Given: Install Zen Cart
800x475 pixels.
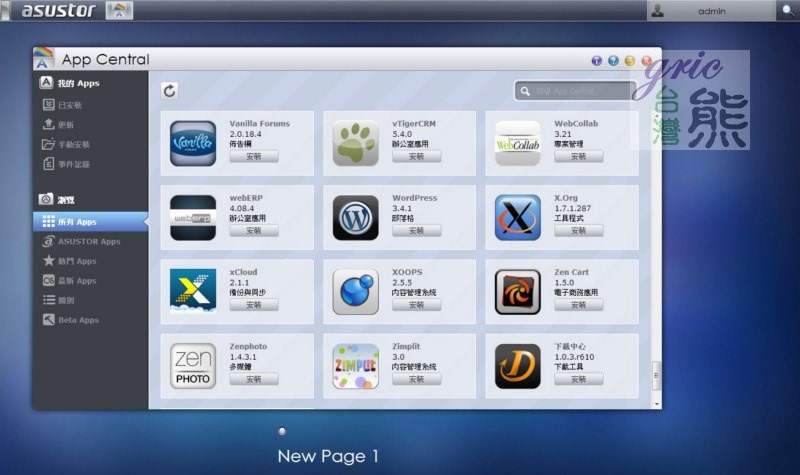Looking at the screenshot, I should (579, 305).
